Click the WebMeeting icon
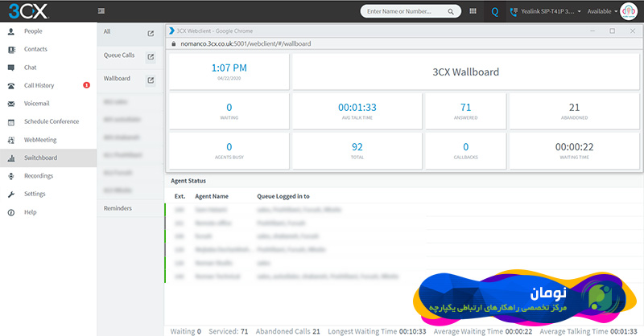644x336 pixels. 11,140
